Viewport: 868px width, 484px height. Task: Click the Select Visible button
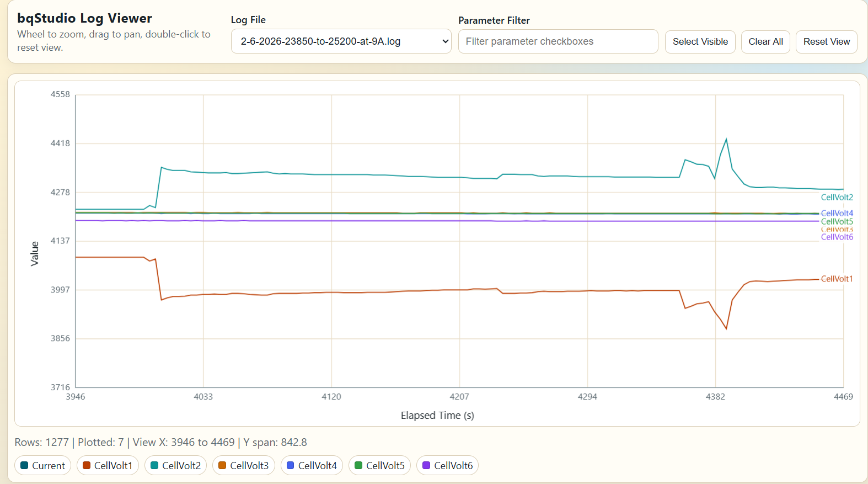(x=700, y=42)
